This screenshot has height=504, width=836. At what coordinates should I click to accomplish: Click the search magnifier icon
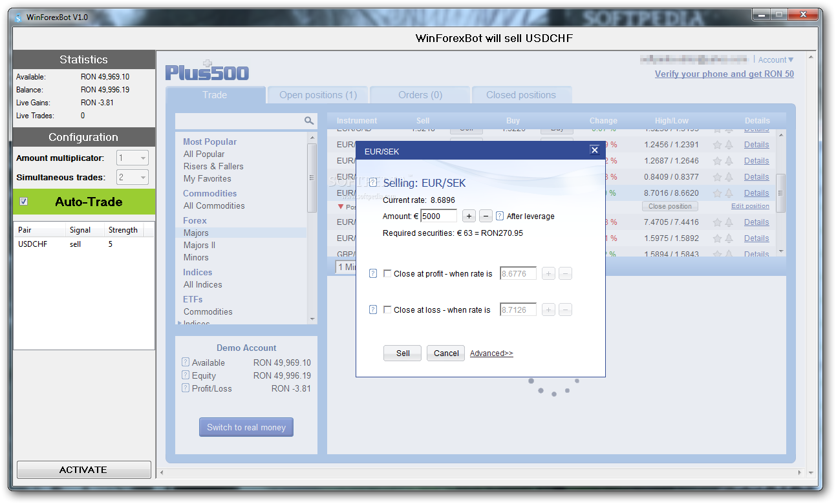tap(309, 121)
